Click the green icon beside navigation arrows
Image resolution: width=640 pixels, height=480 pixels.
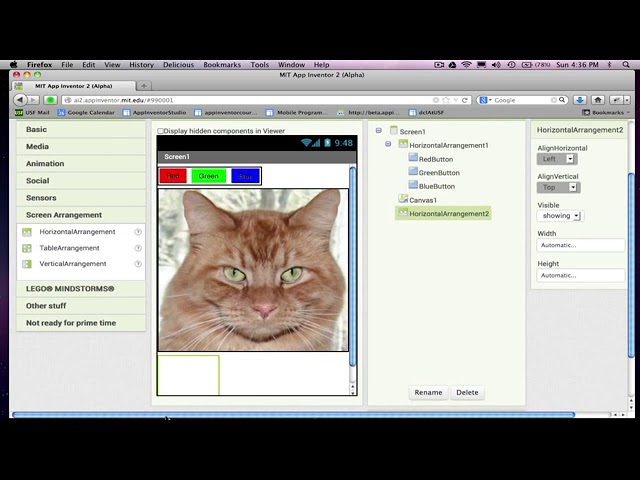[50, 100]
